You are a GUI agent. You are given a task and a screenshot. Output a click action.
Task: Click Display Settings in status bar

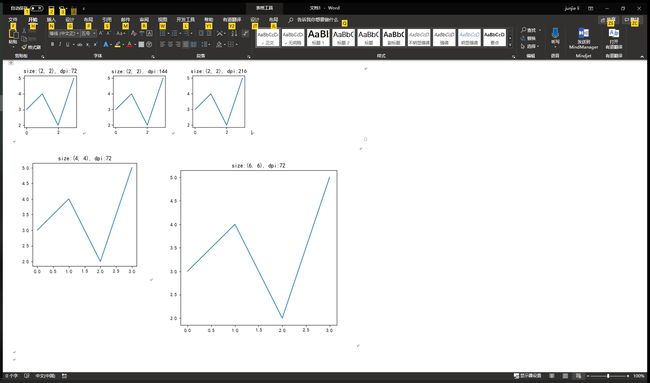tap(527, 376)
